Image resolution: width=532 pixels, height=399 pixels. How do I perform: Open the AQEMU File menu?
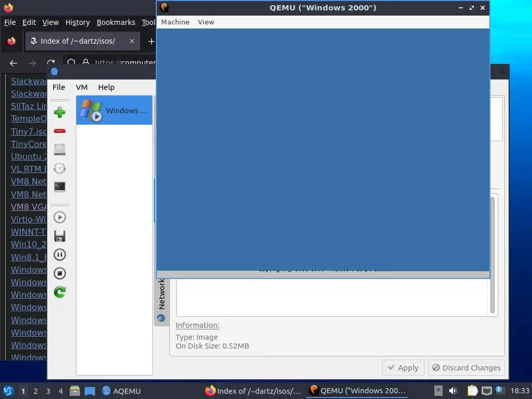tap(59, 87)
